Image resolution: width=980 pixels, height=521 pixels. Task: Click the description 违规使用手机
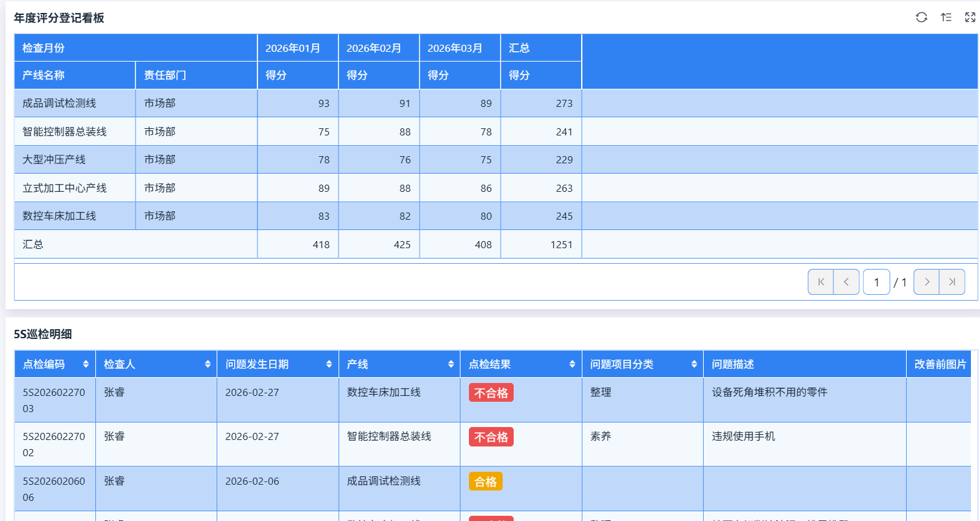[x=743, y=436]
